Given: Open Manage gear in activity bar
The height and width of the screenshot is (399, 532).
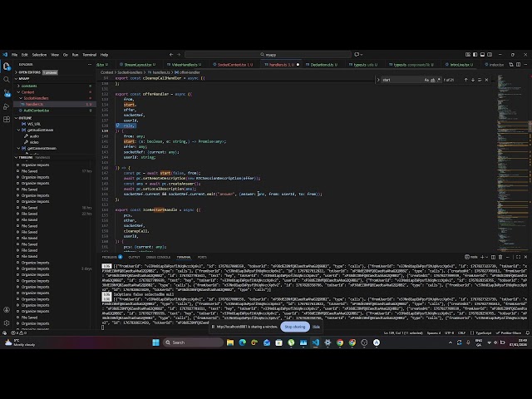Looking at the screenshot, I should pos(7,323).
